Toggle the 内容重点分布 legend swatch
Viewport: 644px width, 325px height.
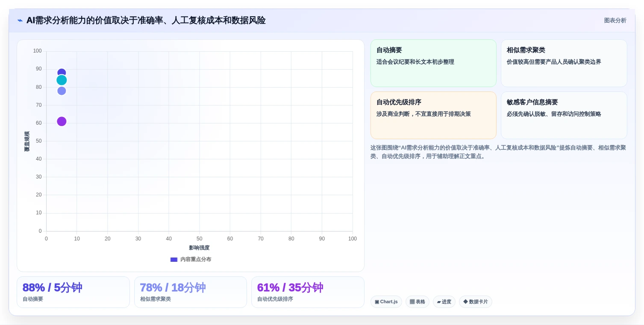coord(174,260)
